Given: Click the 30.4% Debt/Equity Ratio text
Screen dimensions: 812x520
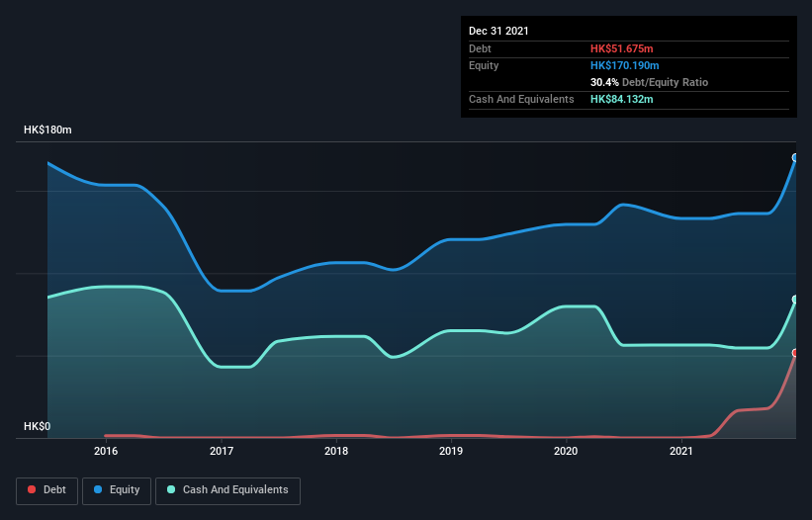Looking at the screenshot, I should (649, 82).
